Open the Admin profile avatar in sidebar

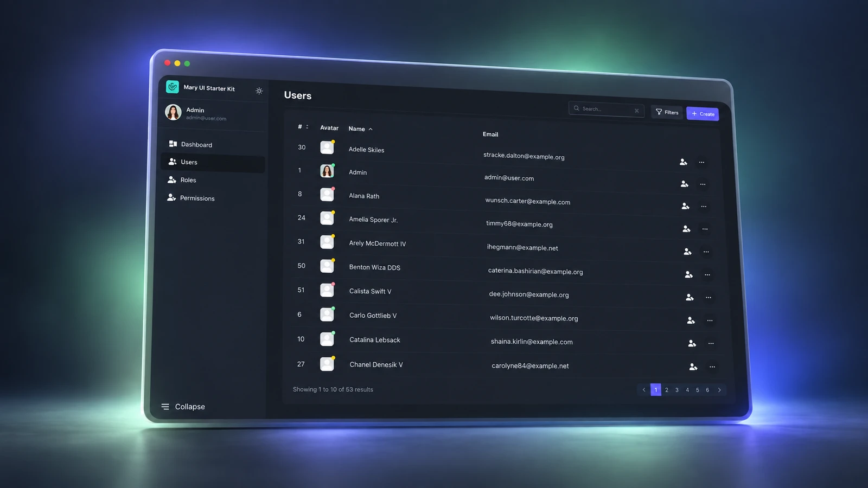click(173, 112)
